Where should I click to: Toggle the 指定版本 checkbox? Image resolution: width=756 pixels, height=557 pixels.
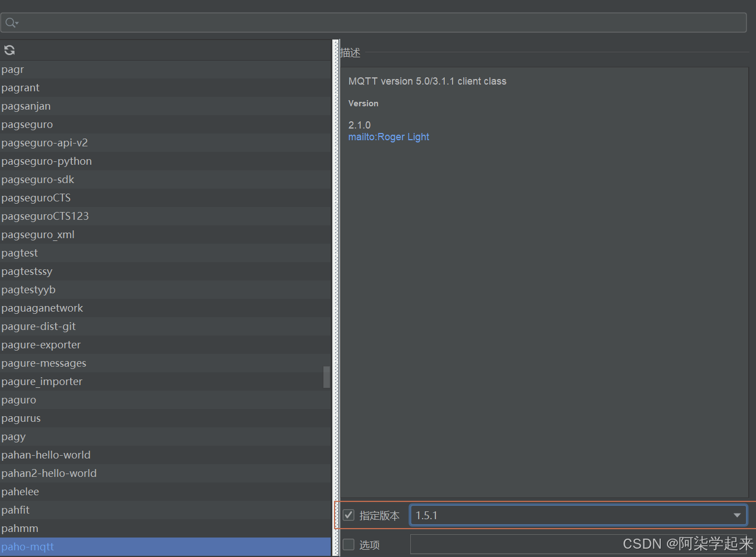tap(348, 515)
